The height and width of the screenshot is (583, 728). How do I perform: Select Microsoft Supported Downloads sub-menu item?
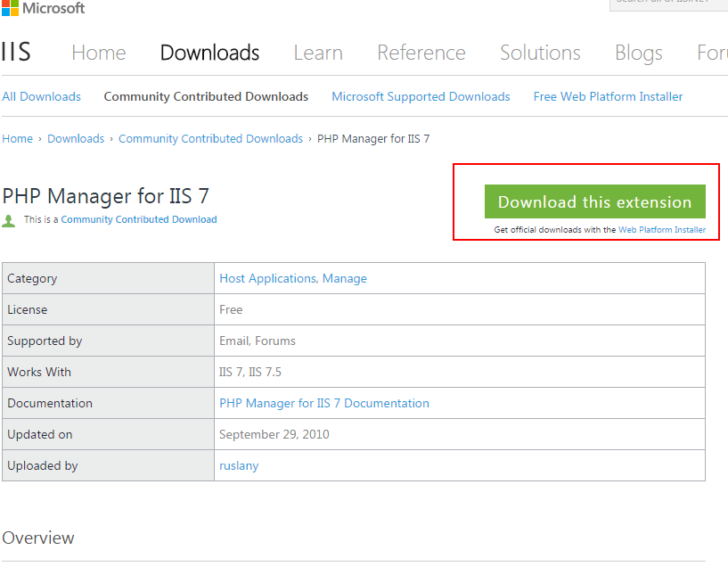(x=421, y=96)
